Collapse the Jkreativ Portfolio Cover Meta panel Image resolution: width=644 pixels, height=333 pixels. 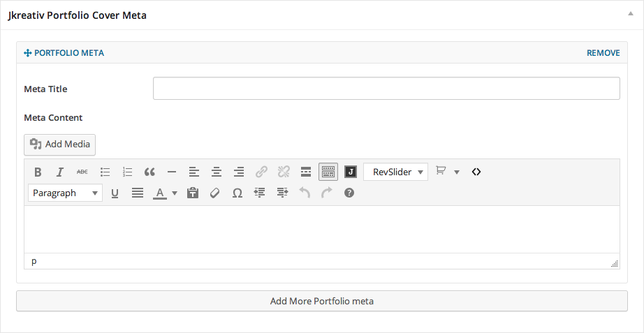pos(631,13)
